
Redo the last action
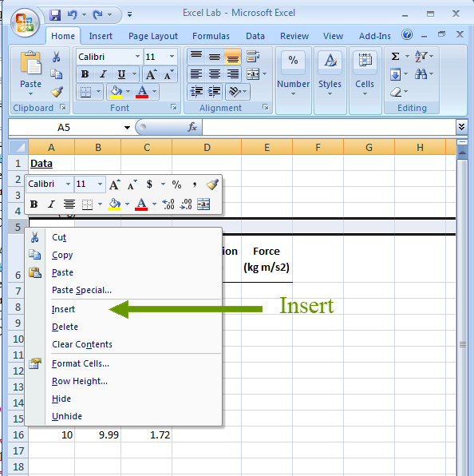[x=98, y=14]
